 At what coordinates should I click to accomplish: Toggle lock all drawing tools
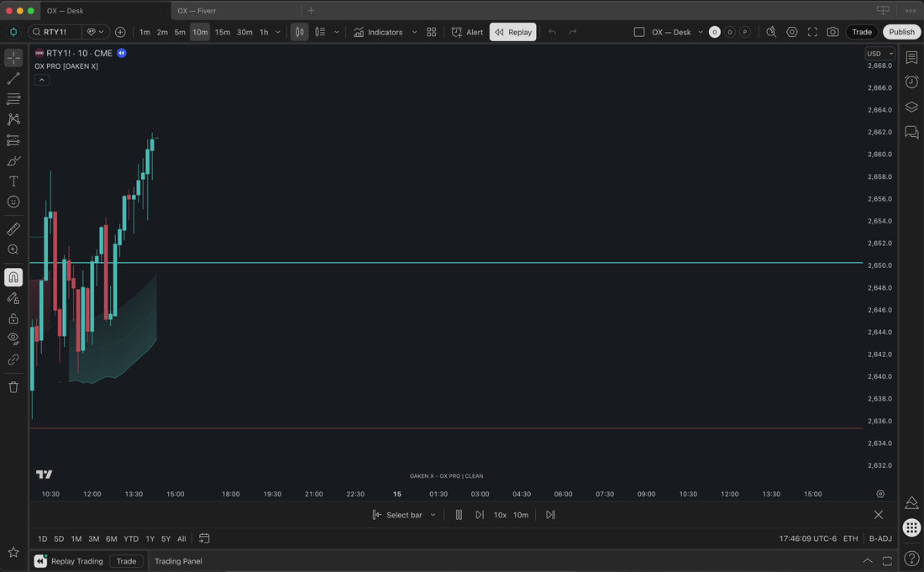(13, 319)
